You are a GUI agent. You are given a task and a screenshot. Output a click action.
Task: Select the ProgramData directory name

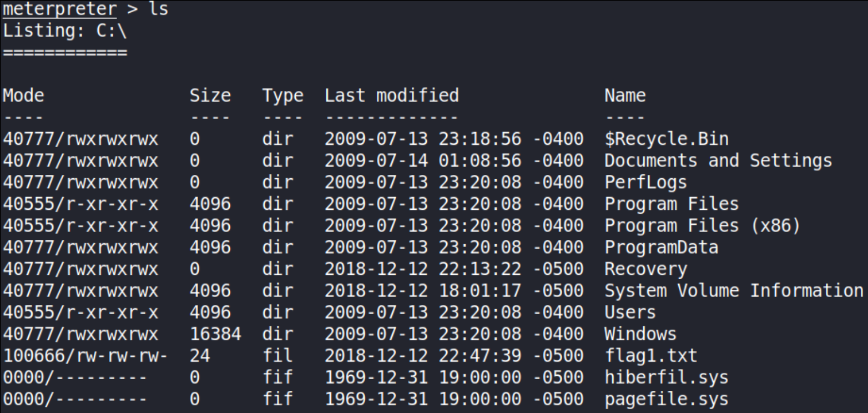coord(661,247)
